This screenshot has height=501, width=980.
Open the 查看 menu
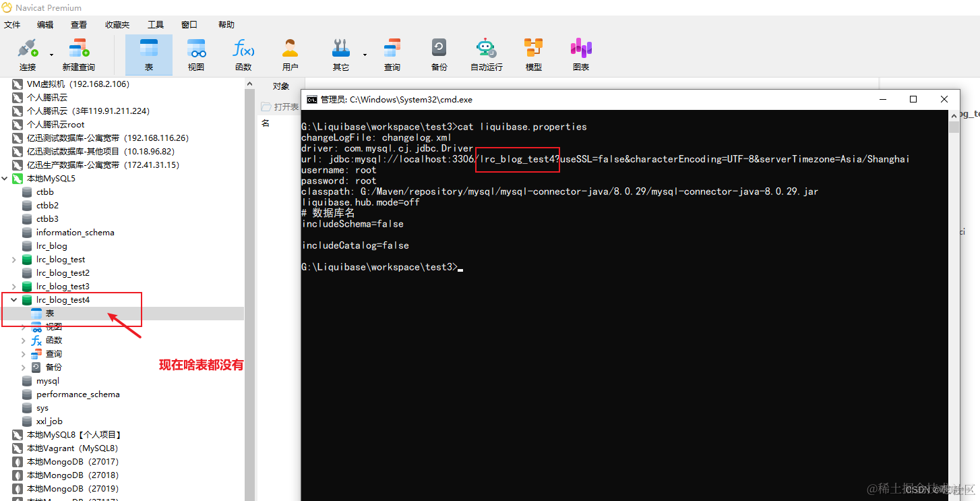coord(79,24)
